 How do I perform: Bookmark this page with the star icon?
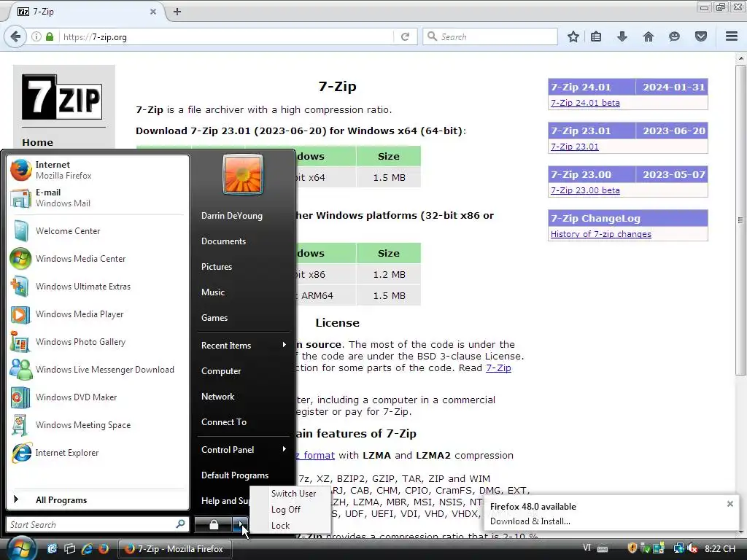pos(573,36)
